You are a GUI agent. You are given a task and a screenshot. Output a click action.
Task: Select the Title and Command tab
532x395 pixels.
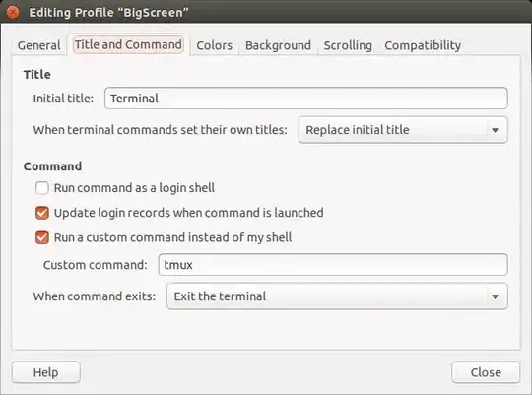click(x=128, y=44)
